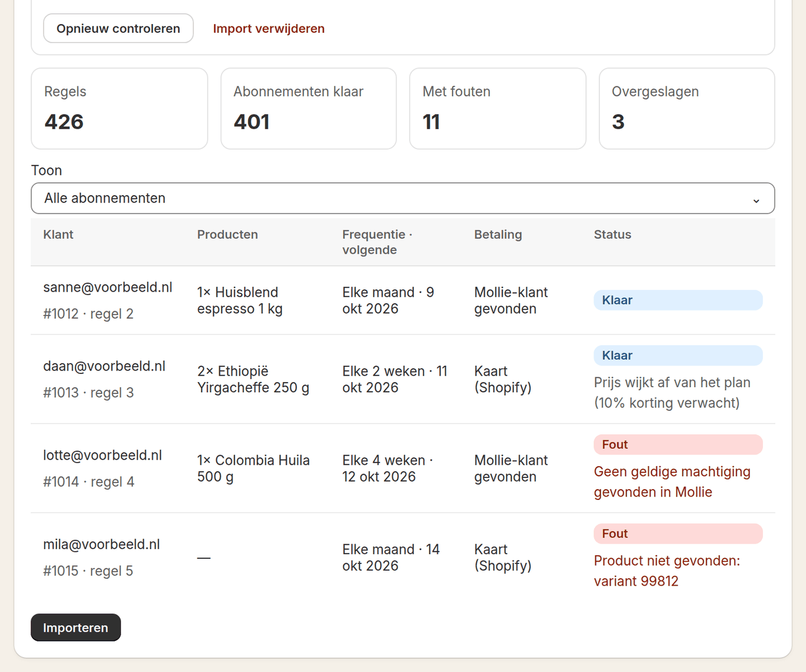Select the Abonnementen klaar 401 card

(309, 109)
